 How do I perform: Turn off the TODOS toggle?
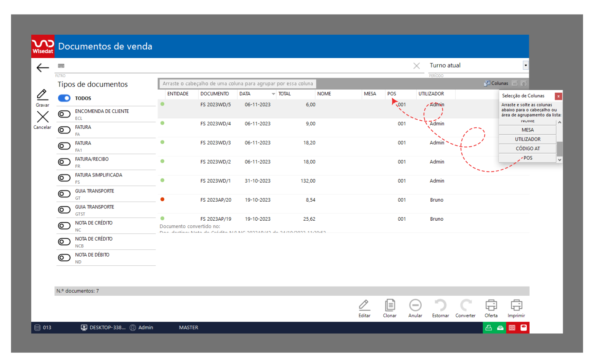click(x=64, y=98)
